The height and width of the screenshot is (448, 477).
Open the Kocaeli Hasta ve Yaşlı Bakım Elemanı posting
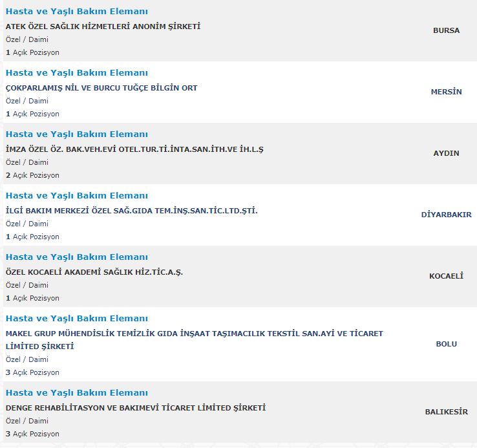(77, 257)
